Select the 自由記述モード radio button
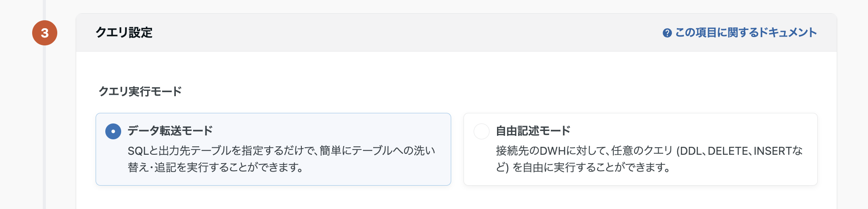Screen dimensions: 868x209 481,131
